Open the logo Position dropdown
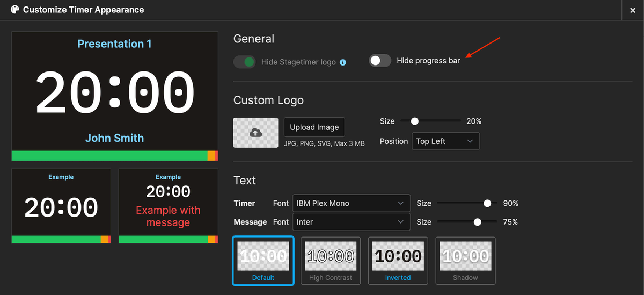 coord(445,141)
